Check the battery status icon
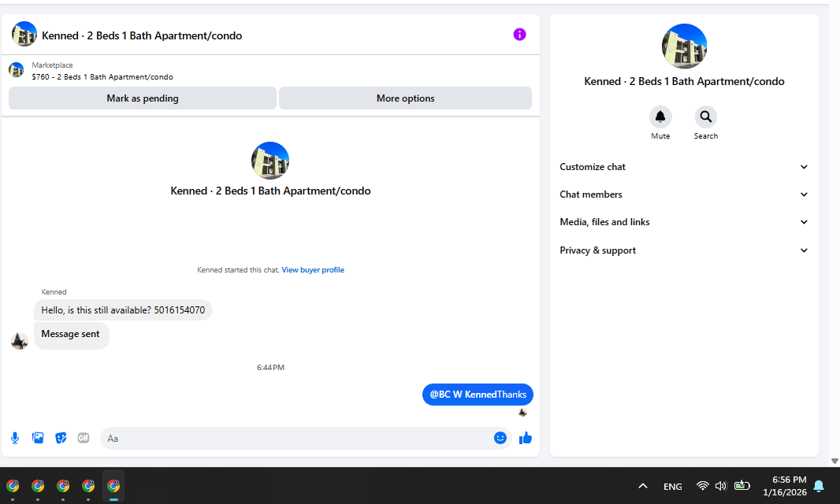This screenshot has height=504, width=840. 742,486
